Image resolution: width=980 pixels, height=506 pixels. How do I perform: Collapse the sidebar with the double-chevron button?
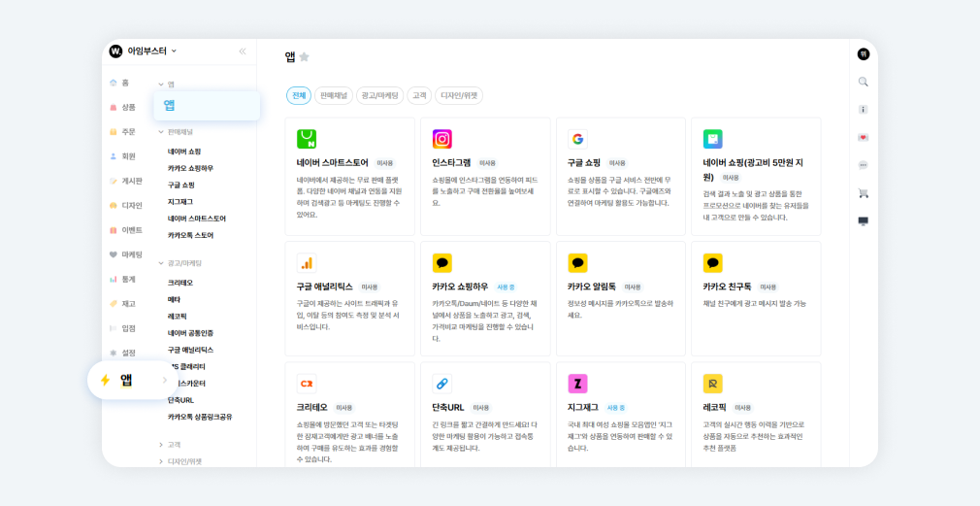(x=243, y=51)
